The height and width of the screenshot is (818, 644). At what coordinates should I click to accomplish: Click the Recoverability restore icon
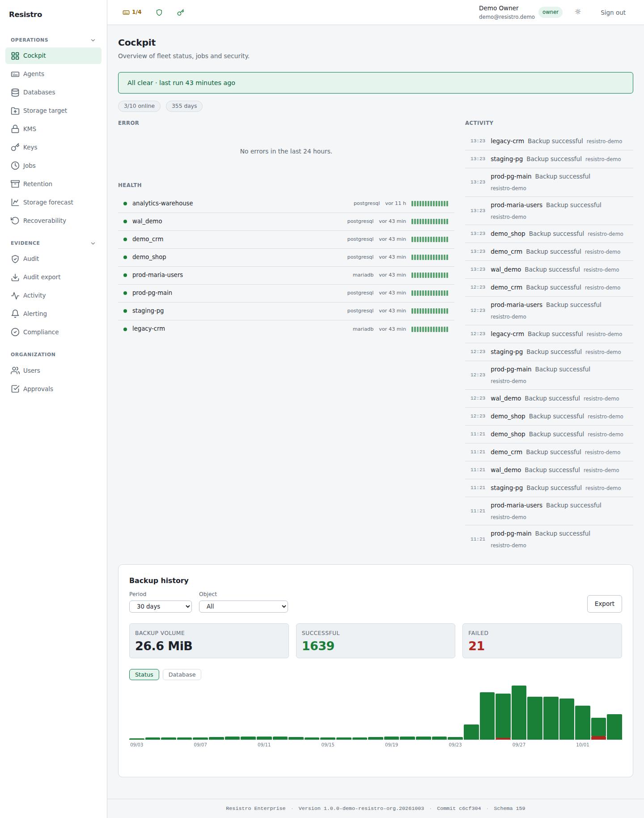(x=15, y=221)
